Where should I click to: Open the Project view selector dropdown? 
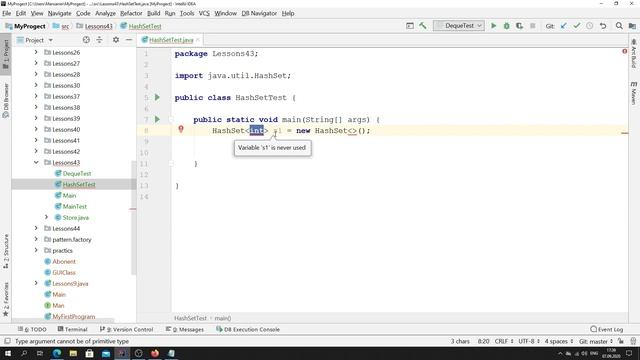click(x=35, y=40)
